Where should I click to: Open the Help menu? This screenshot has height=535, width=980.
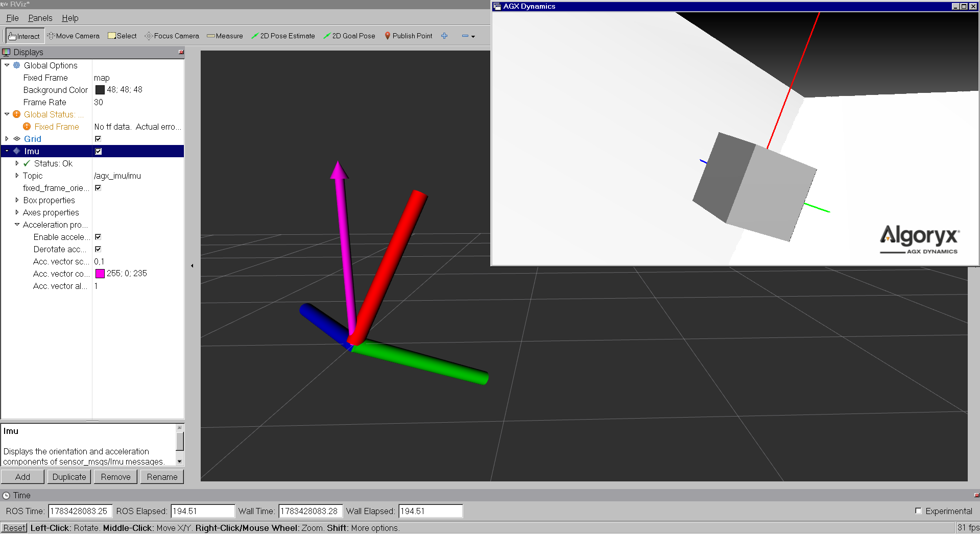point(70,18)
